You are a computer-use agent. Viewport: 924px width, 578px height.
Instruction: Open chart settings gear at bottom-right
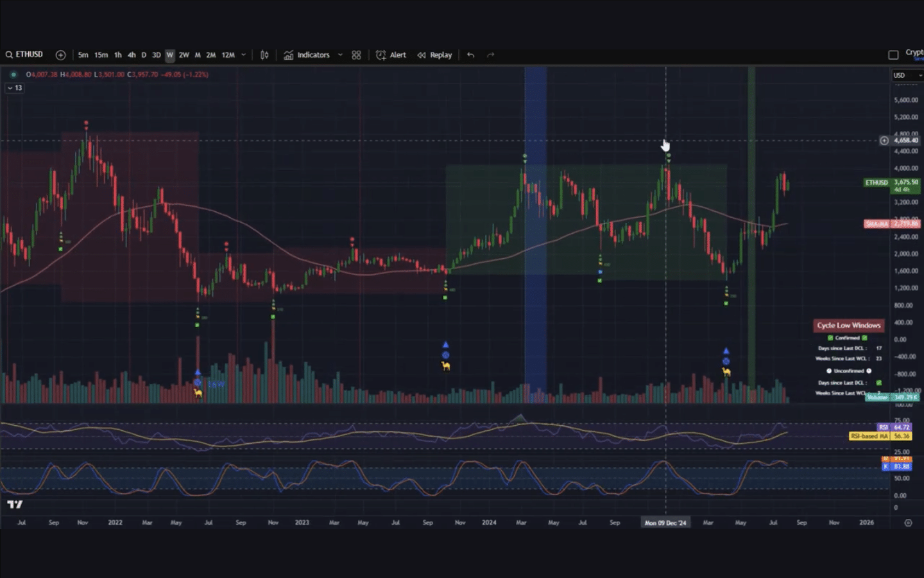(908, 523)
